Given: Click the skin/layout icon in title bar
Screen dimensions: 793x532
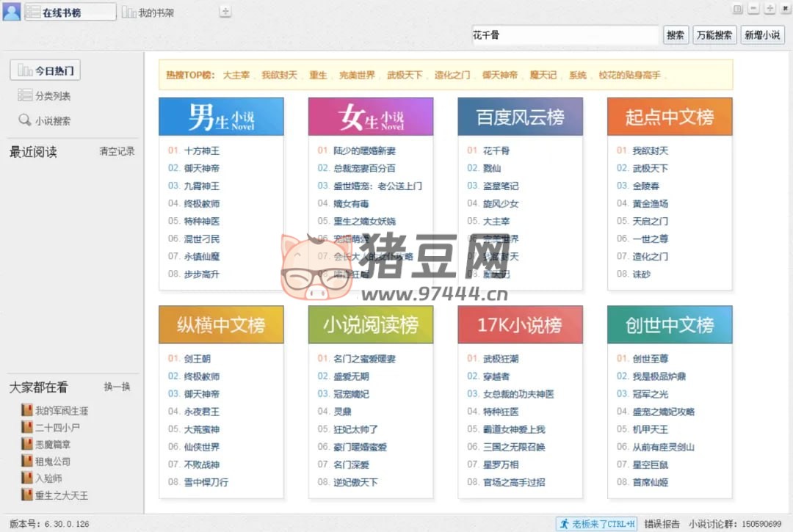Looking at the screenshot, I should 737,9.
